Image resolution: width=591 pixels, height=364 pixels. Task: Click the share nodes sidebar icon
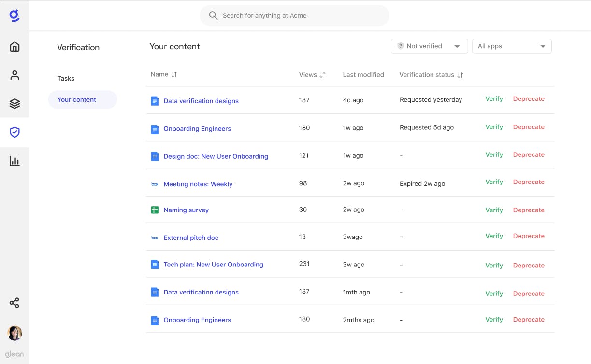(x=14, y=303)
